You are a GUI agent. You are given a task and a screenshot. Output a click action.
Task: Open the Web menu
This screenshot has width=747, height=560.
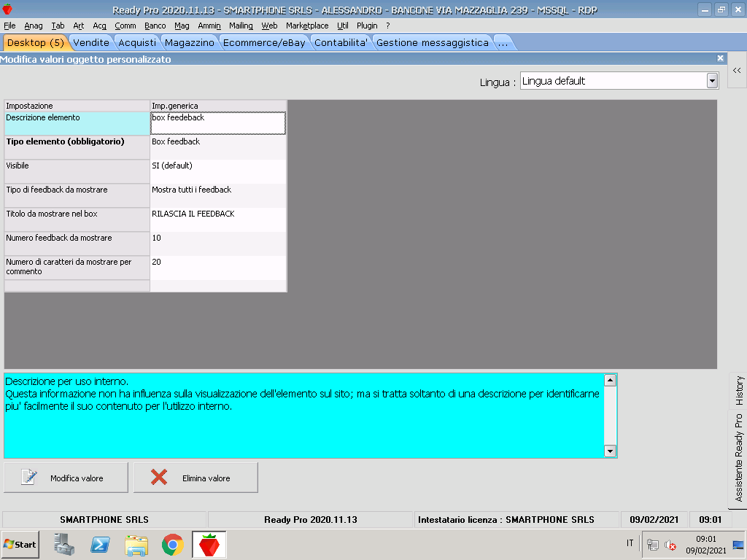point(269,26)
